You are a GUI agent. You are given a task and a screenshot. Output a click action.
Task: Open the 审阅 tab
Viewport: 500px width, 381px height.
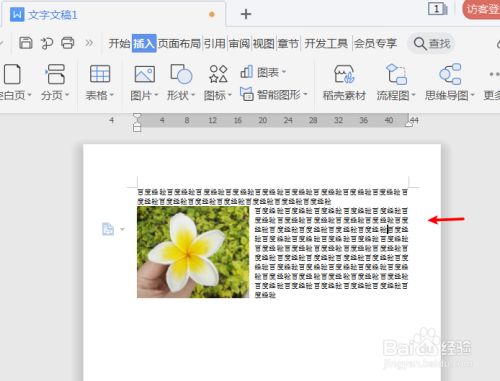tap(239, 43)
